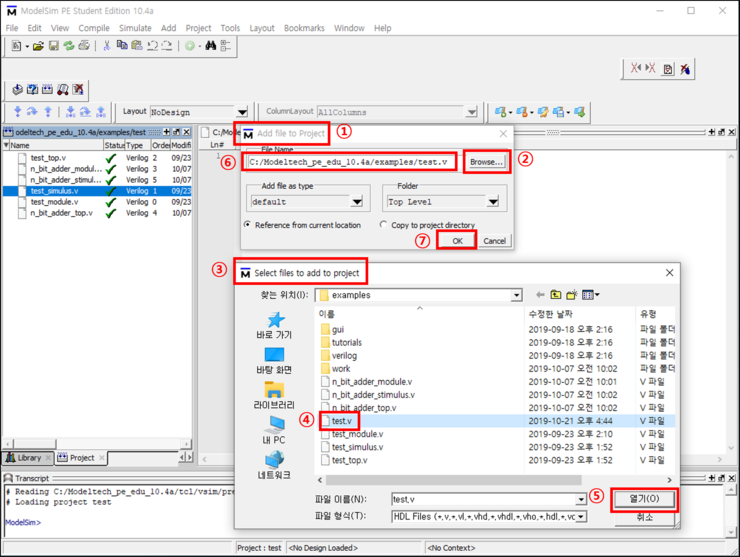Select n_bit_adder_module.v in the file list

(x=371, y=381)
